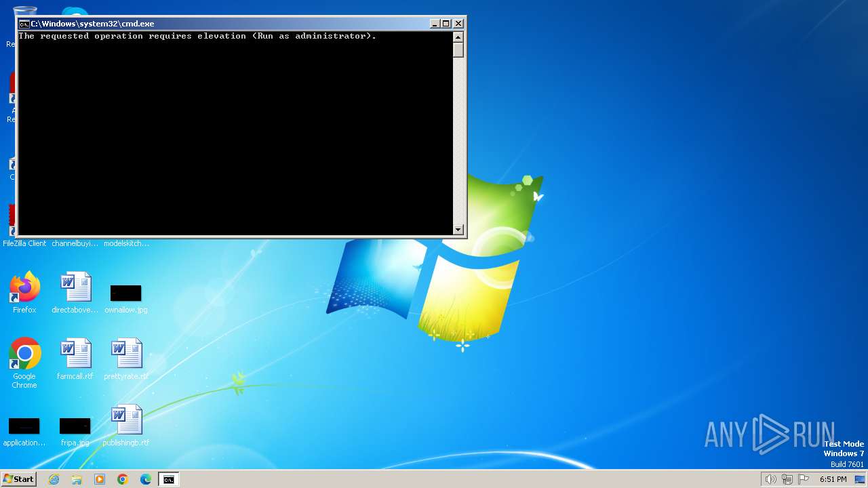This screenshot has width=868, height=488.
Task: Maximize the cmd.exe window
Action: 446,24
